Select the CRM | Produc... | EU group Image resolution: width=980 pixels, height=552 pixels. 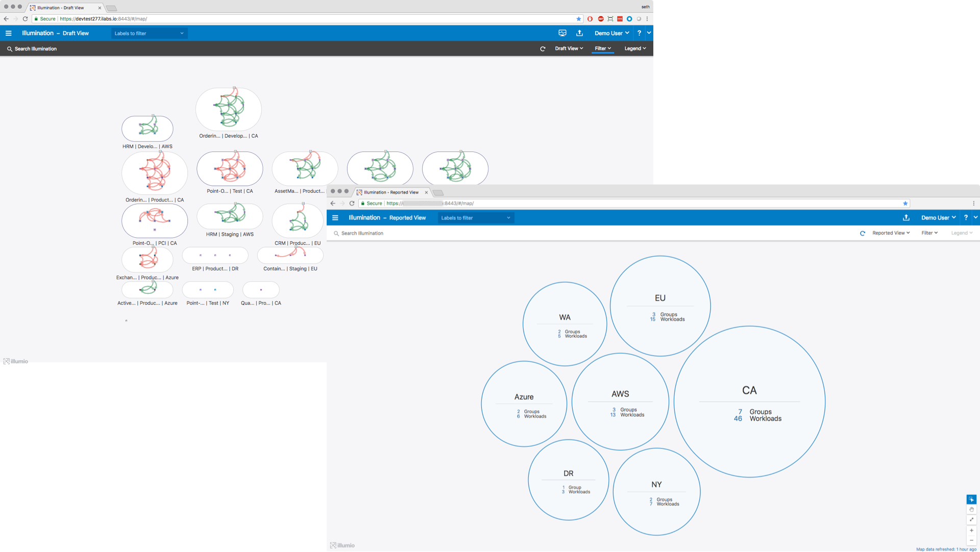[298, 221]
